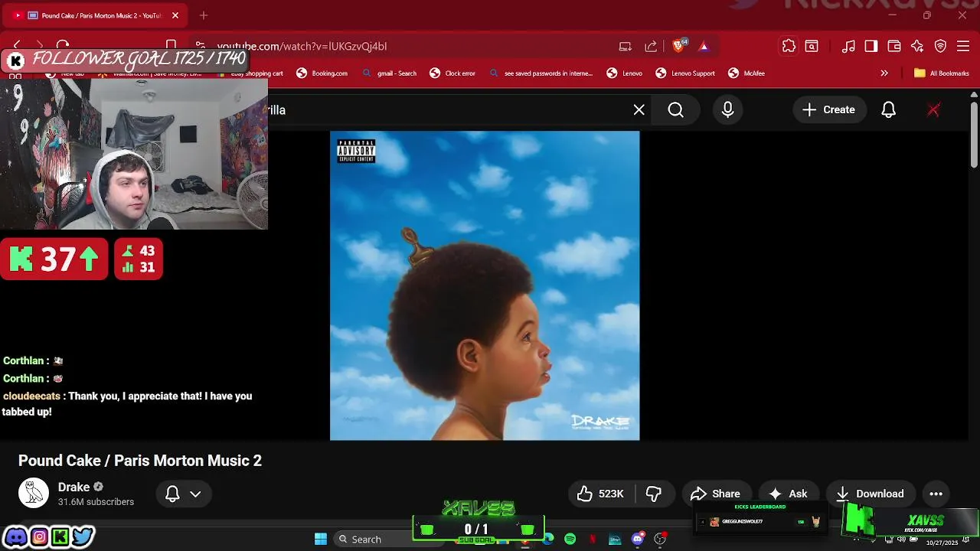The image size is (980, 551).
Task: Open Discord from the taskbar
Action: (638, 539)
